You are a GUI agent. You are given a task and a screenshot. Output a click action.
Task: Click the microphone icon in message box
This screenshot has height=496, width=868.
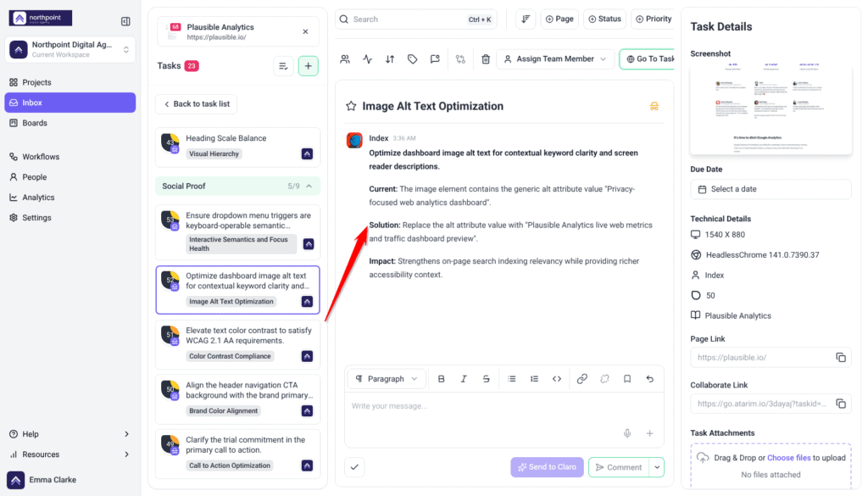pos(627,433)
